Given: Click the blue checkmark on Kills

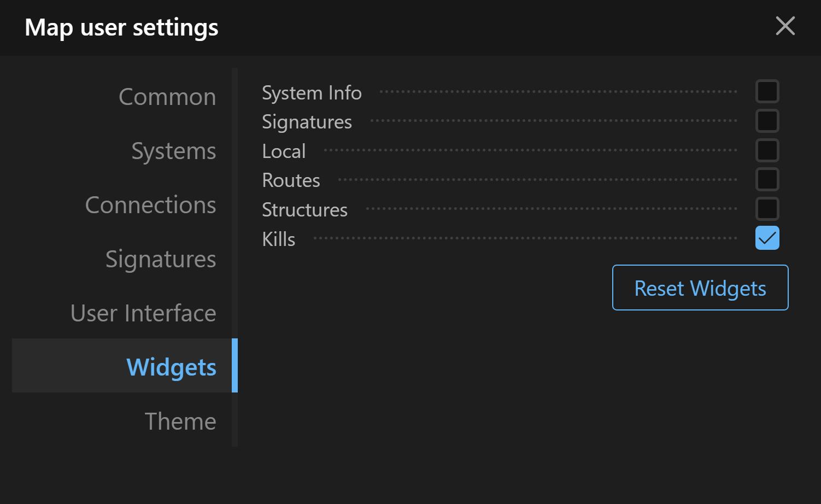Looking at the screenshot, I should (767, 238).
